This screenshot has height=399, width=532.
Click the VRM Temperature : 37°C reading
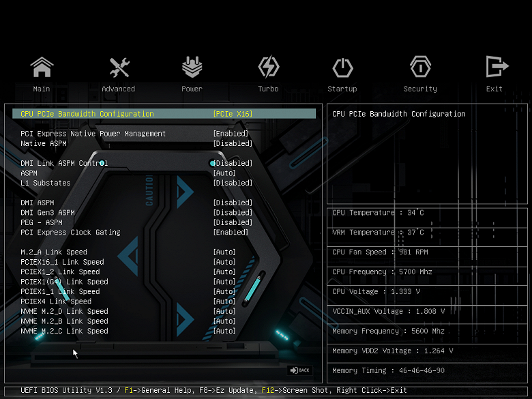click(x=378, y=233)
